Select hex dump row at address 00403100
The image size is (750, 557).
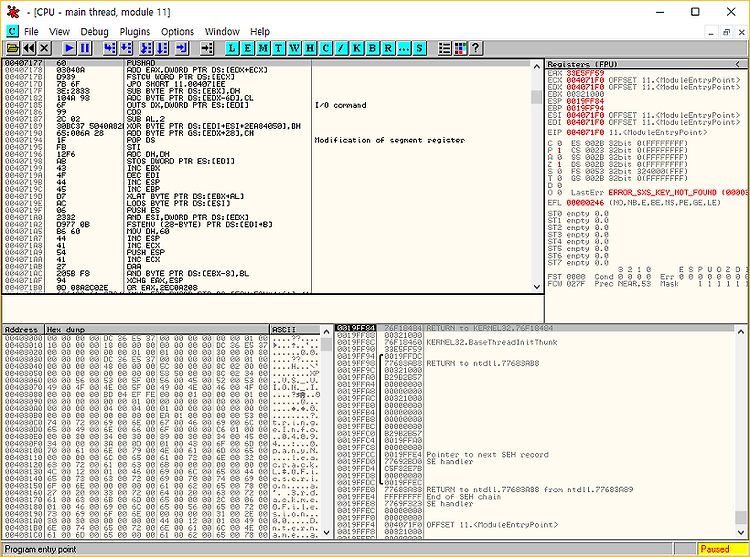[161, 450]
